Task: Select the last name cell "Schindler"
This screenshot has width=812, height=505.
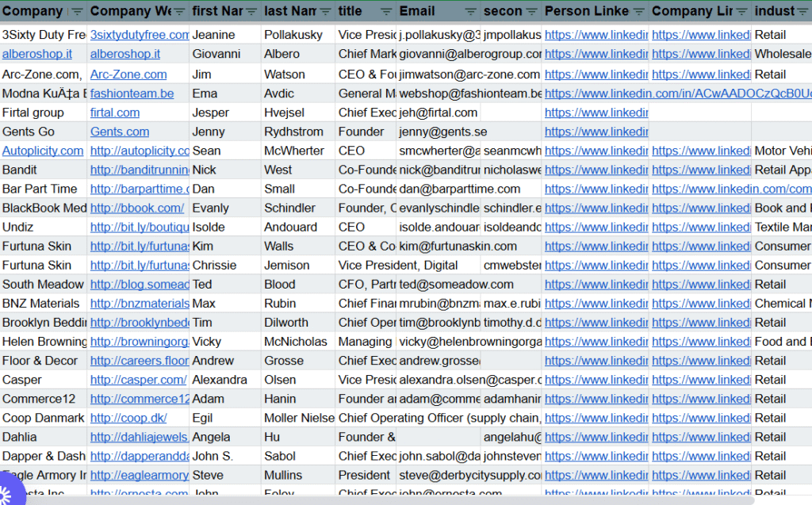Action: (x=299, y=209)
